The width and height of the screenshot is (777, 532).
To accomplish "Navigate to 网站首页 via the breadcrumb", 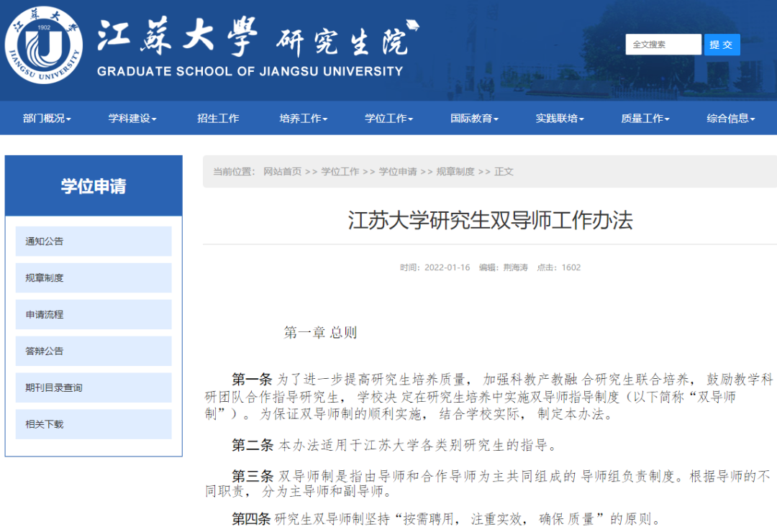I will click(284, 172).
